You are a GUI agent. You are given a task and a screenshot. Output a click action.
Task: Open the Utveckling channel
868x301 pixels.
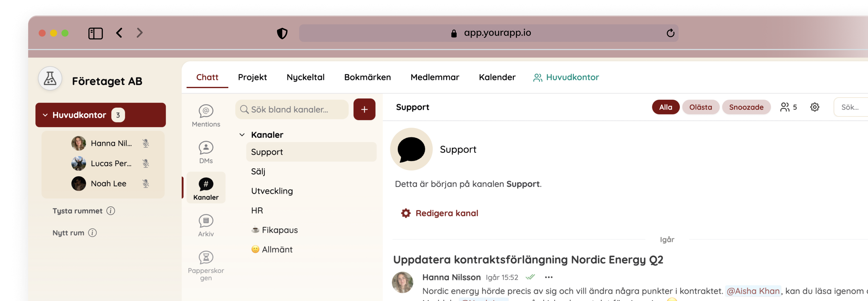(272, 191)
